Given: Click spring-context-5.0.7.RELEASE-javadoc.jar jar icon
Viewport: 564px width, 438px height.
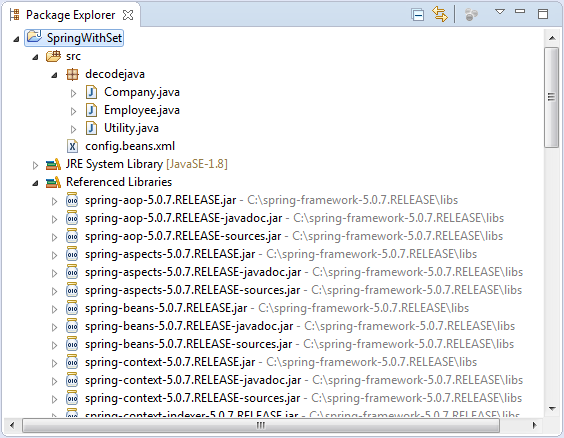Looking at the screenshot, I should [x=72, y=380].
